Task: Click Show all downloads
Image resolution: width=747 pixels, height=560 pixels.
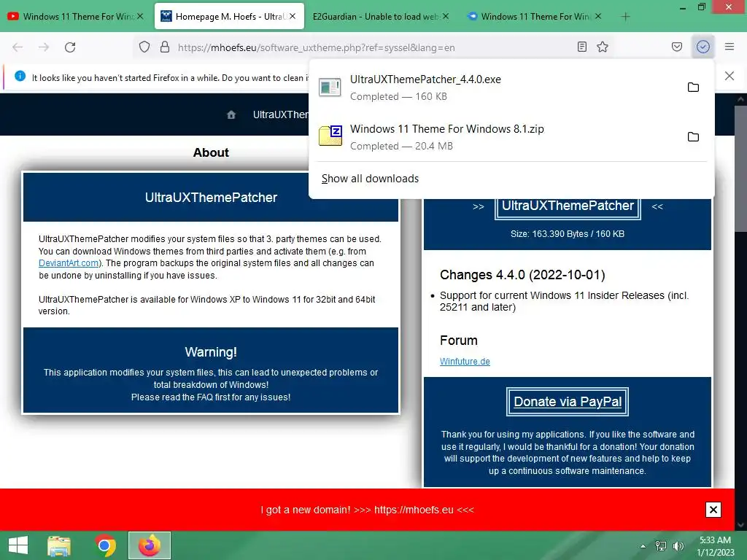Action: click(x=370, y=179)
